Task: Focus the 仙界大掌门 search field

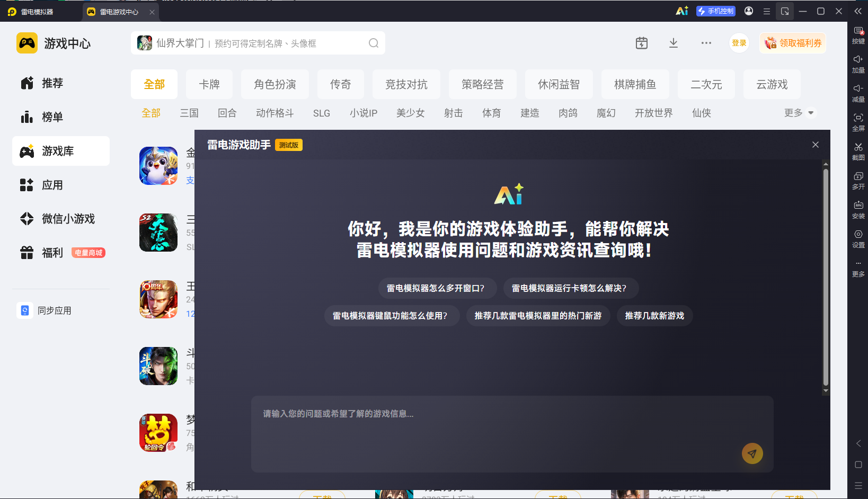Action: click(258, 43)
